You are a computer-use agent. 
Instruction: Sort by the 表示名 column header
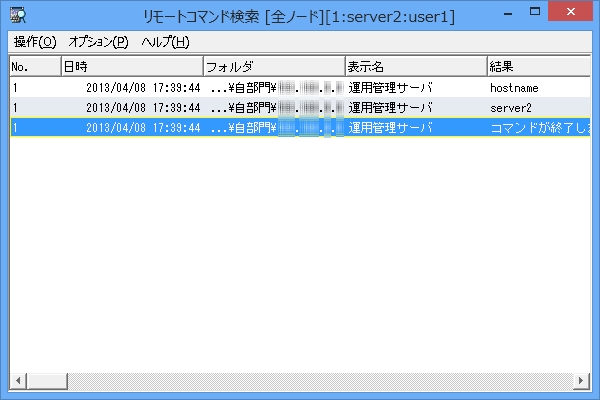click(416, 67)
